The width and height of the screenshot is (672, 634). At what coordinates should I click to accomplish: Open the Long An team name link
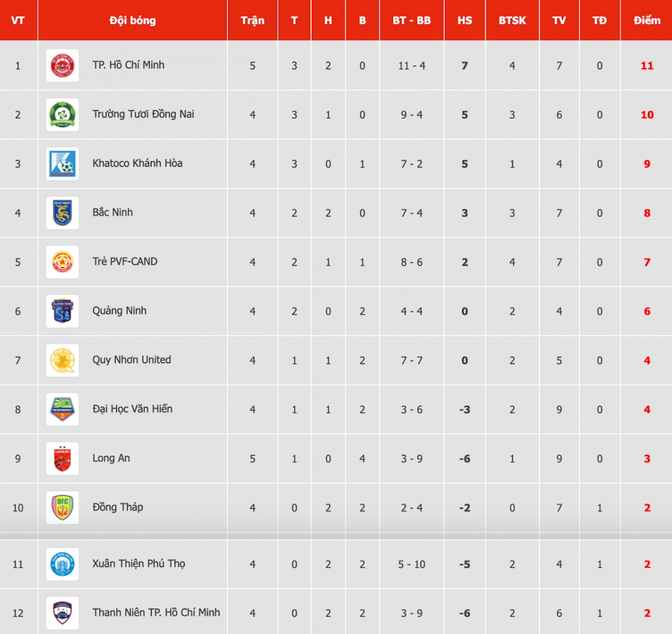pos(111,458)
